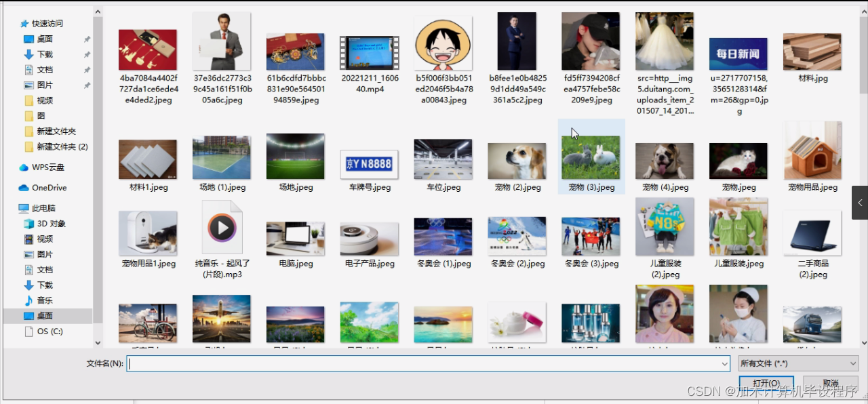Image resolution: width=868 pixels, height=404 pixels.
Task: Expand the collapsed chevron on the right edge
Action: coord(859,202)
